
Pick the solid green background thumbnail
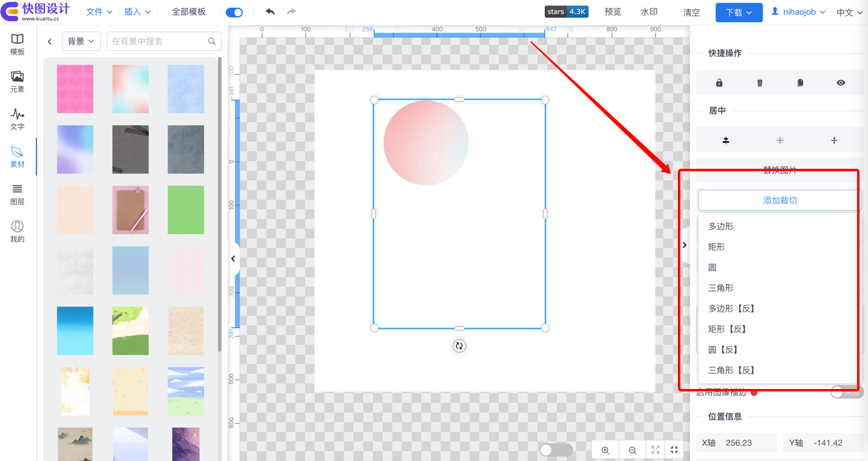click(x=186, y=210)
